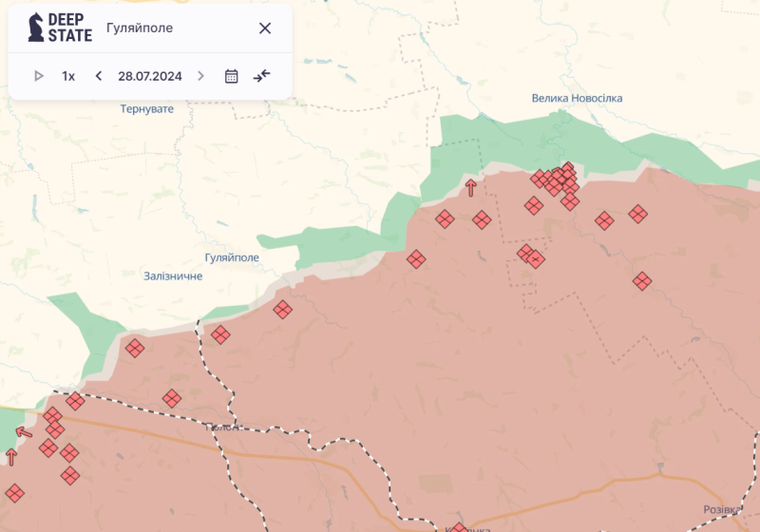Select the Велика Новосілка town label
This screenshot has width=760, height=532.
577,98
